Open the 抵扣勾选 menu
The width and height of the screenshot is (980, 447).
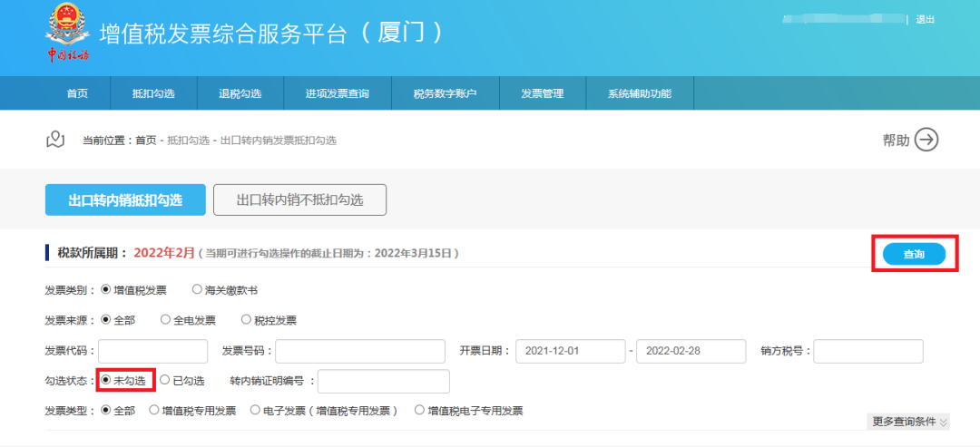[152, 93]
